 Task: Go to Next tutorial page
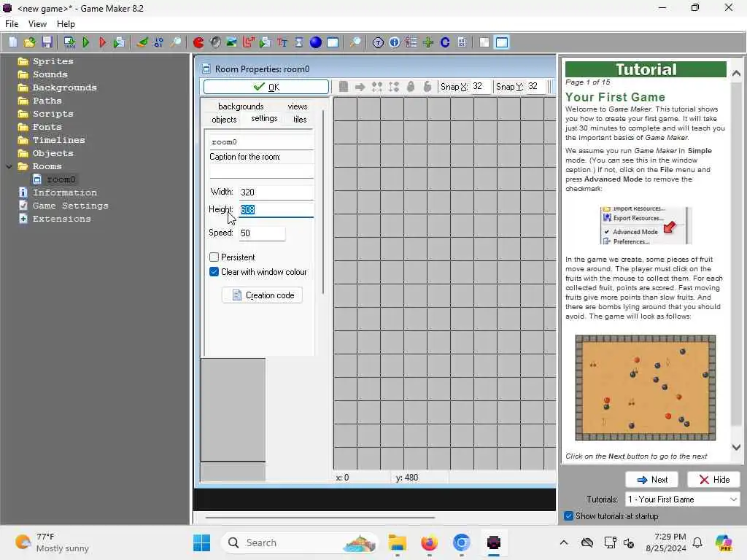[651, 480]
